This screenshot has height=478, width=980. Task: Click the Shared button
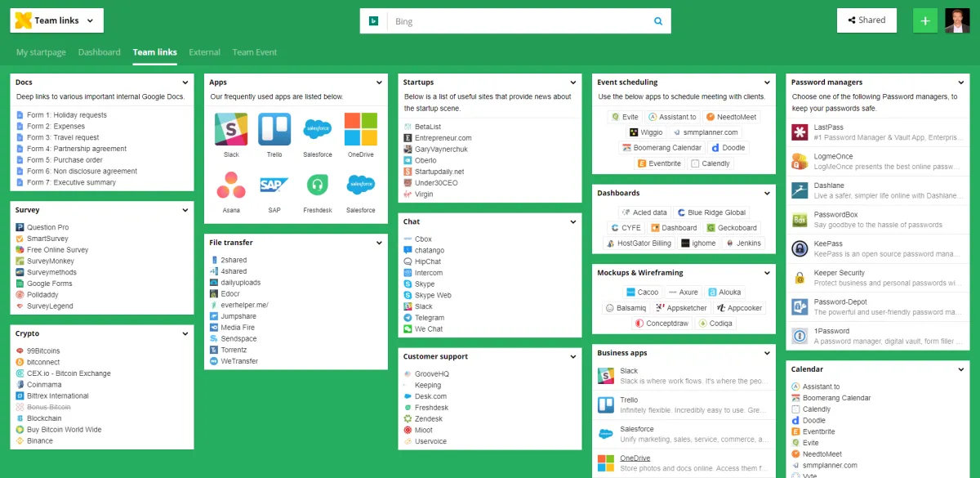(x=866, y=20)
